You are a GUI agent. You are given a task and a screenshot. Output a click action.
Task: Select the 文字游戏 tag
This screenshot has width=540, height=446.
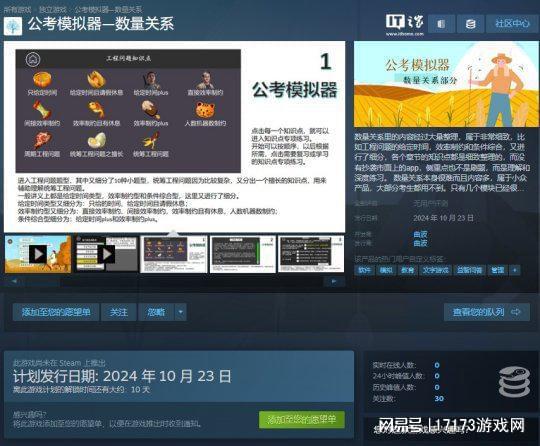coord(435,270)
